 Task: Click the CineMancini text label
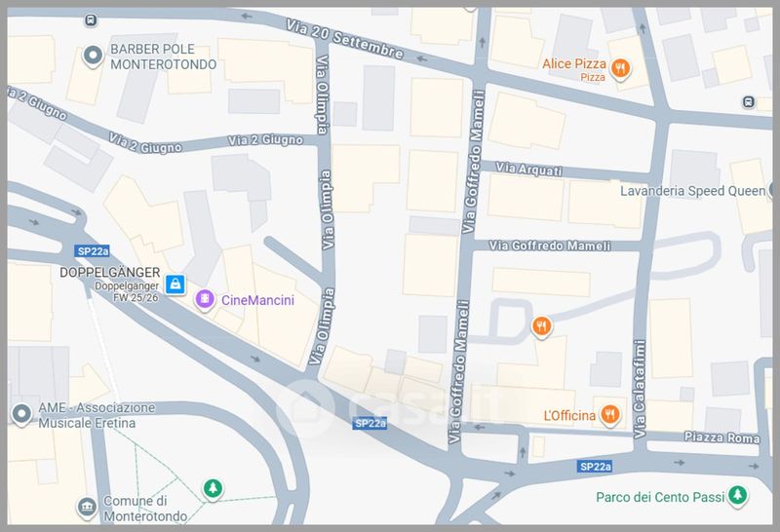click(257, 300)
